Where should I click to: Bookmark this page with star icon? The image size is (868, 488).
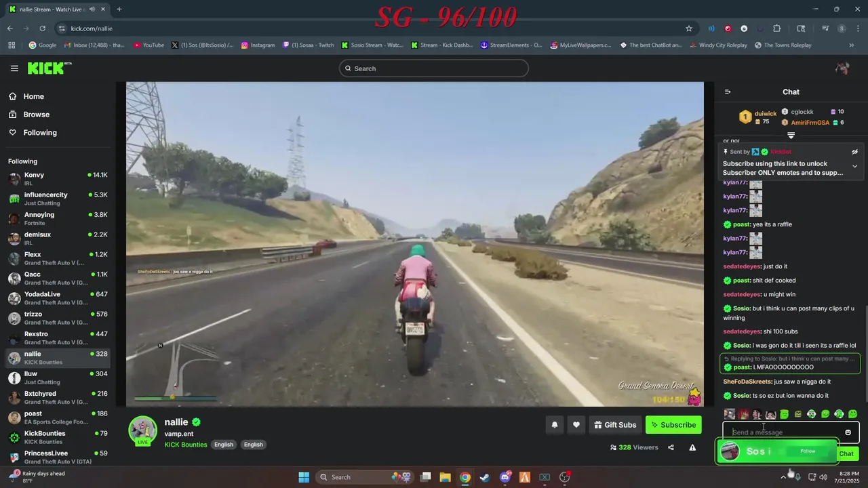coord(689,28)
